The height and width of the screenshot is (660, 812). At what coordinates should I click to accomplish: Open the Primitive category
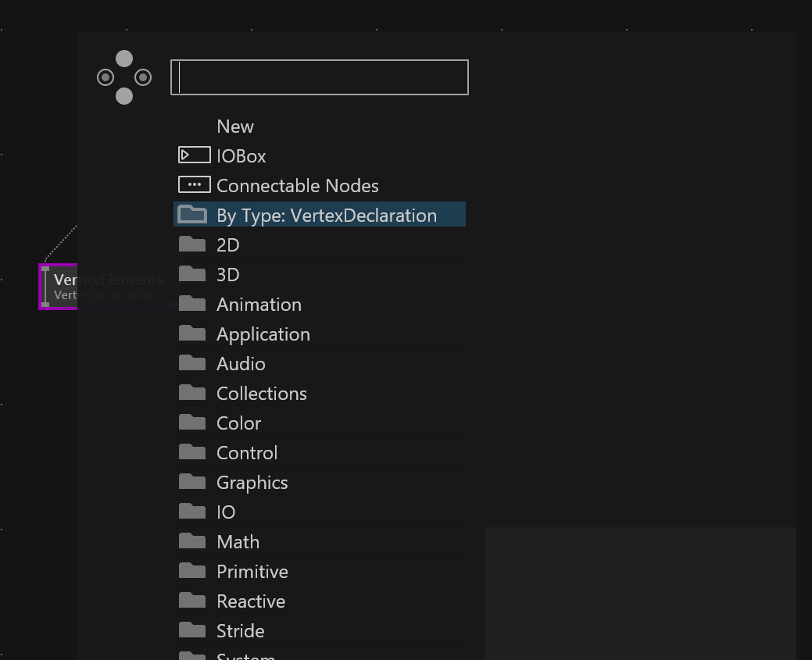pyautogui.click(x=252, y=572)
